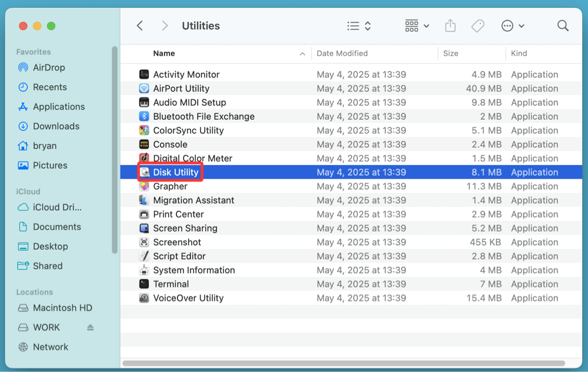Start a search with the magnifier icon

pyautogui.click(x=562, y=25)
